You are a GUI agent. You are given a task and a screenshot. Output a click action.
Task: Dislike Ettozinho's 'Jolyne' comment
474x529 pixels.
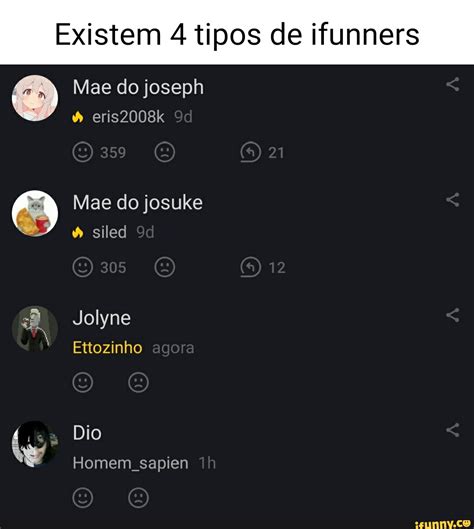(x=138, y=383)
